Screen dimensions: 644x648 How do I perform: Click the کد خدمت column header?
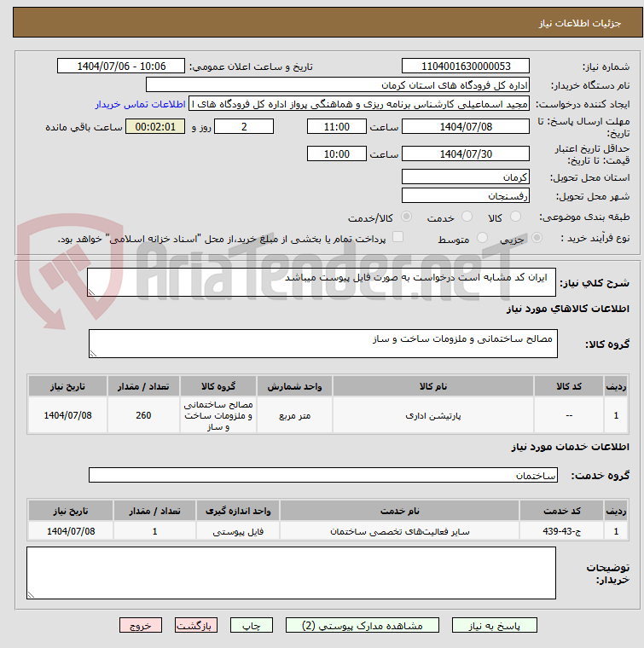(x=561, y=512)
